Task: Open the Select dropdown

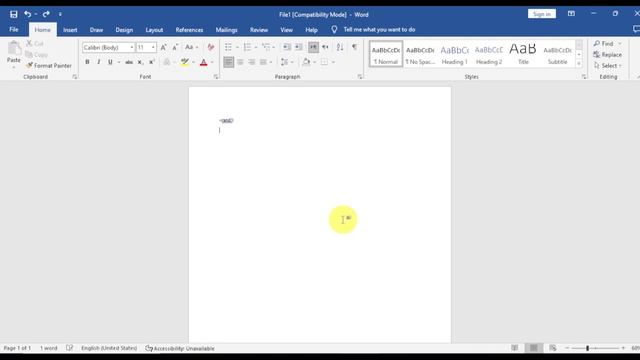Action: tap(608, 66)
